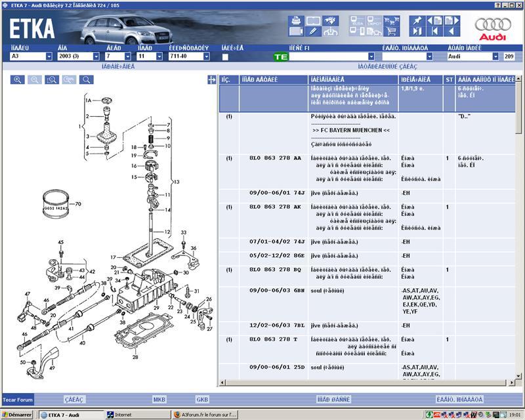Click the vertical scrollbar thumb of the parts table
Viewport: 525px width, 420px height.
coord(518,107)
